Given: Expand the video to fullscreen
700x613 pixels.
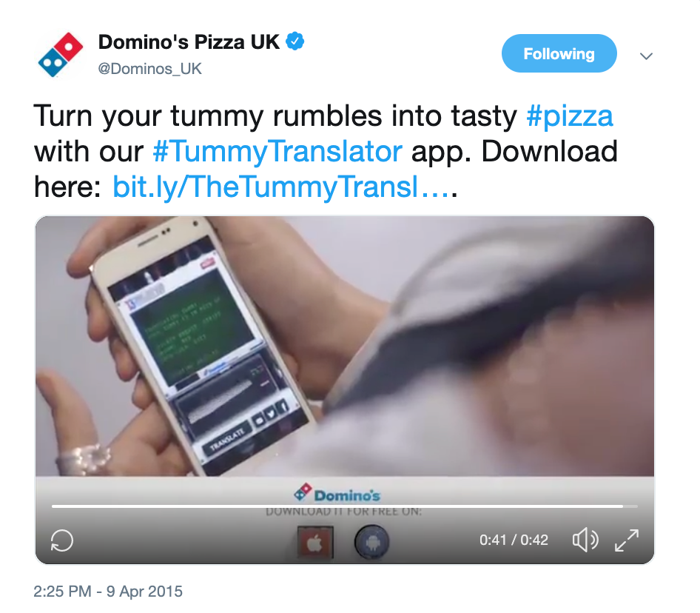Looking at the screenshot, I should coord(627,540).
